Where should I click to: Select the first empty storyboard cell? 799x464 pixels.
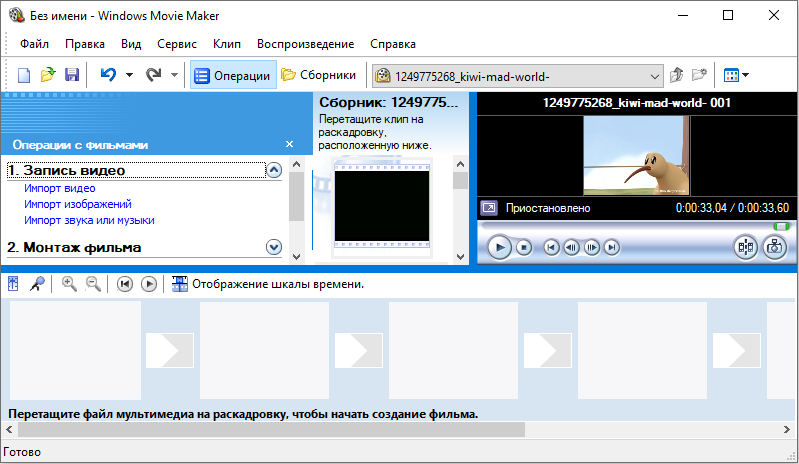point(75,350)
